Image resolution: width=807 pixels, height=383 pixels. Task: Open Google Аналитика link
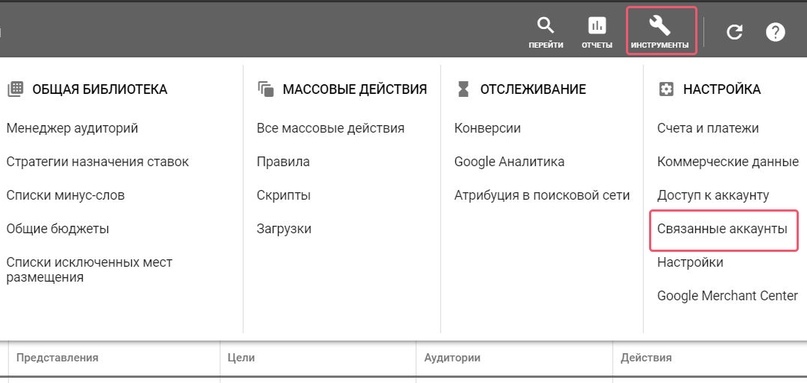pos(509,162)
